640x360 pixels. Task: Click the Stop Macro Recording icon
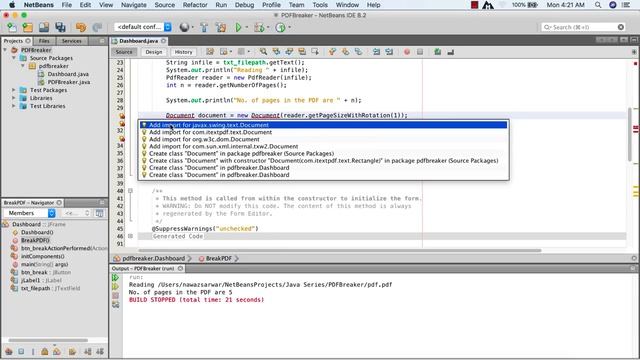coord(420,52)
